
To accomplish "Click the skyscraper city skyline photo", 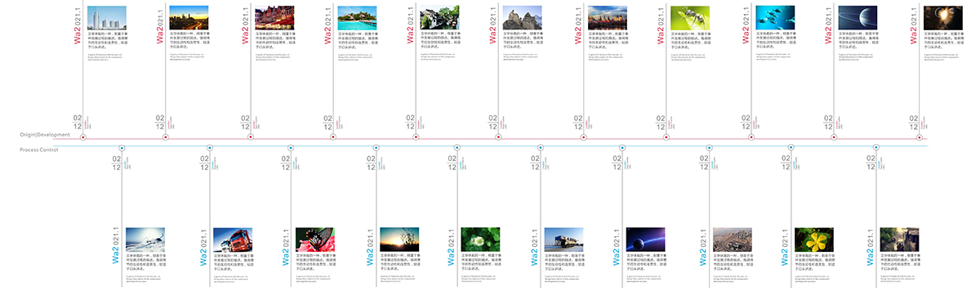I will coord(107,18).
